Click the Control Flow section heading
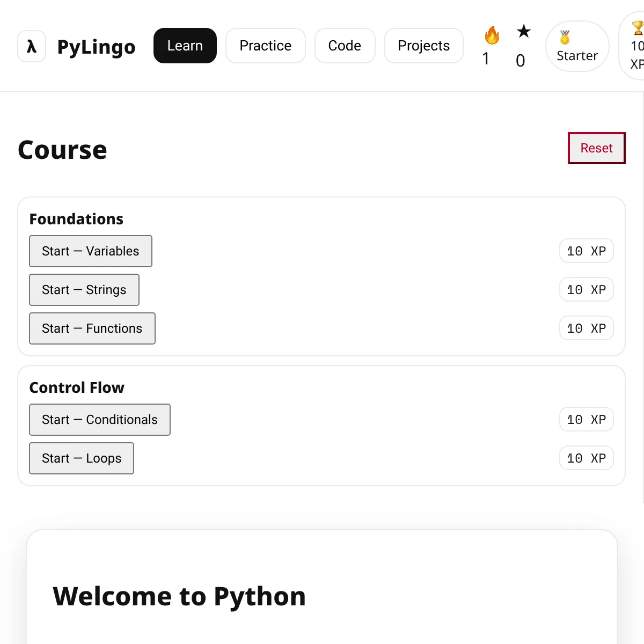This screenshot has width=644, height=644. click(x=77, y=387)
